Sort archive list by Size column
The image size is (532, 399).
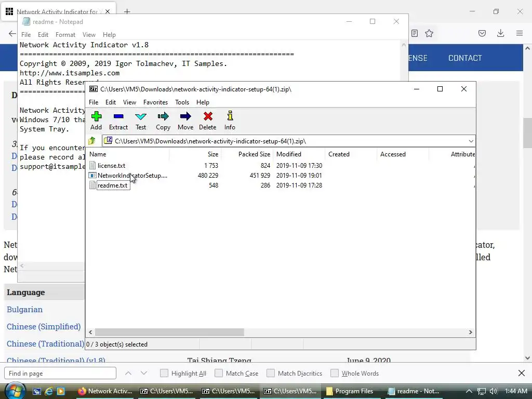[x=195, y=154]
